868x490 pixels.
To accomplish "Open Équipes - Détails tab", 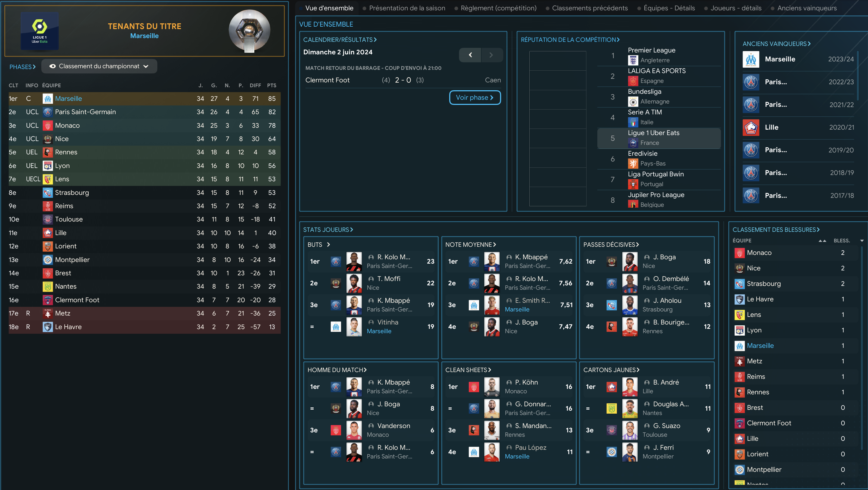I will (669, 8).
